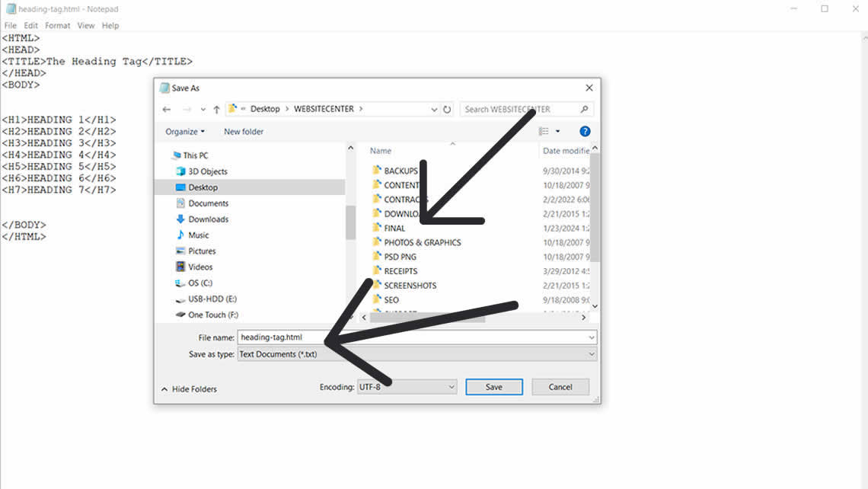Click navigation pane scroll up arrow
Screen dimensions: 868x489
tap(350, 148)
